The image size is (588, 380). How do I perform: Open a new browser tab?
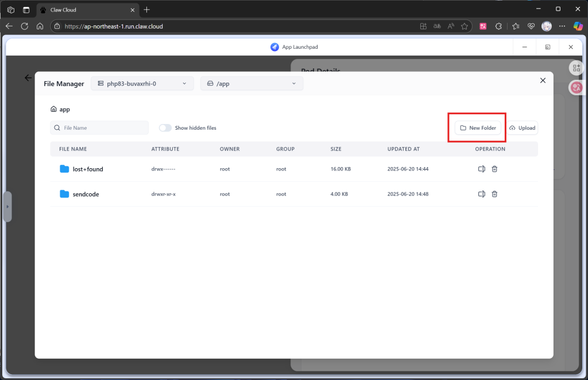[x=146, y=10]
